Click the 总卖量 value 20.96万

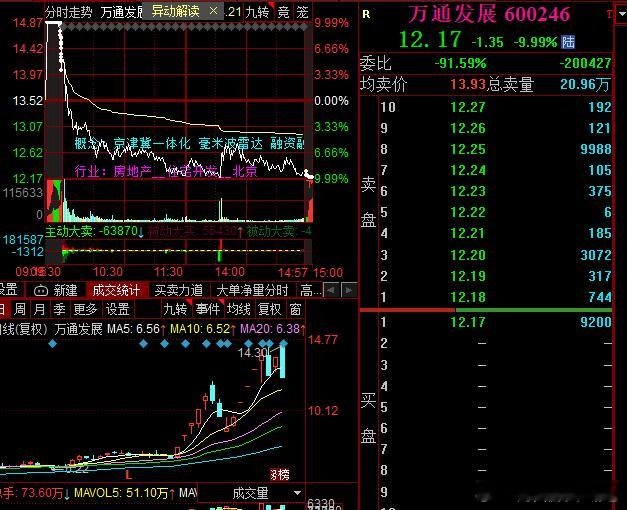coord(585,84)
